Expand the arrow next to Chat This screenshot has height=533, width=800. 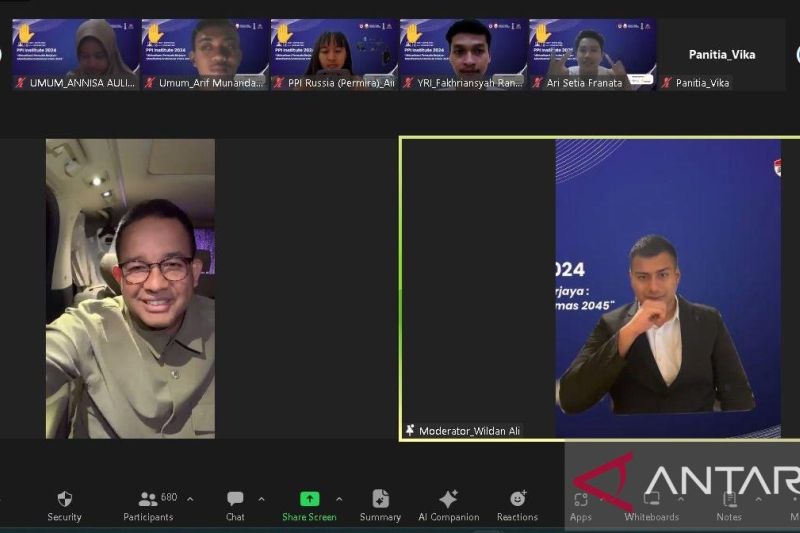pyautogui.click(x=262, y=499)
